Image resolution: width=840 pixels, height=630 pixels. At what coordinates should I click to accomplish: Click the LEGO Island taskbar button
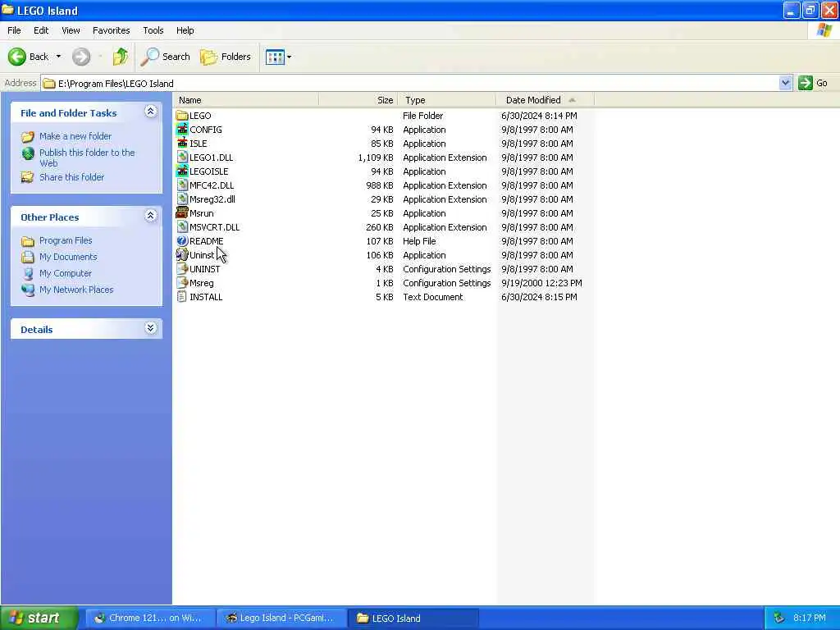coord(413,619)
